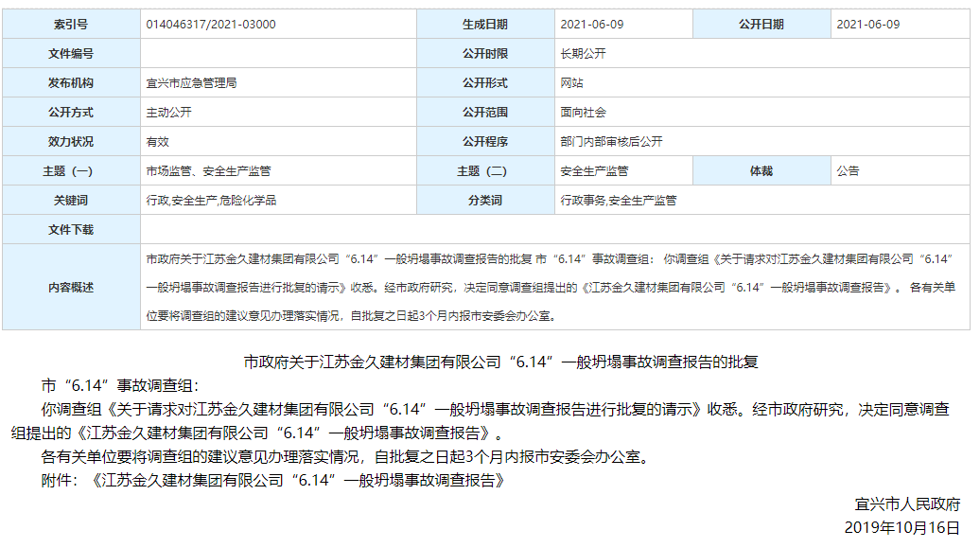The height and width of the screenshot is (548, 980).
Task: Click the 面向社会 value cell
Action: pyautogui.click(x=583, y=113)
